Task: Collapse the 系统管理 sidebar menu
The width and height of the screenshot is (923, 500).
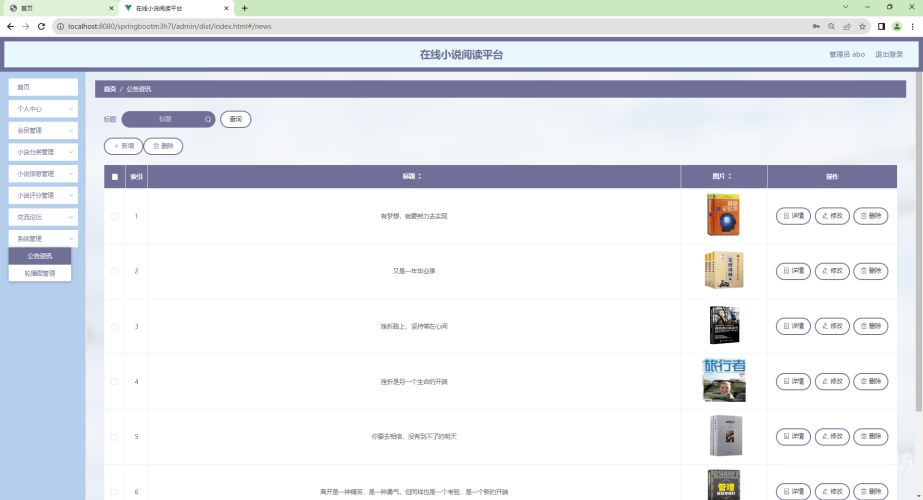Action: coord(43,239)
